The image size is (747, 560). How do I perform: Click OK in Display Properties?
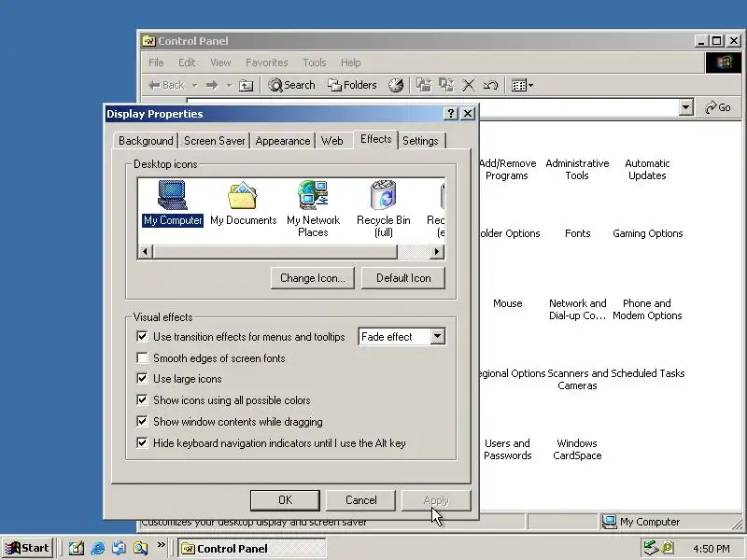click(285, 500)
